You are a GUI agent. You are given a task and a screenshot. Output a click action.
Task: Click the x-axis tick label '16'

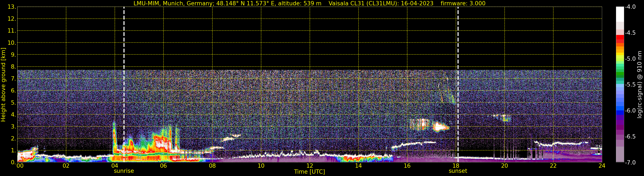coord(407,166)
